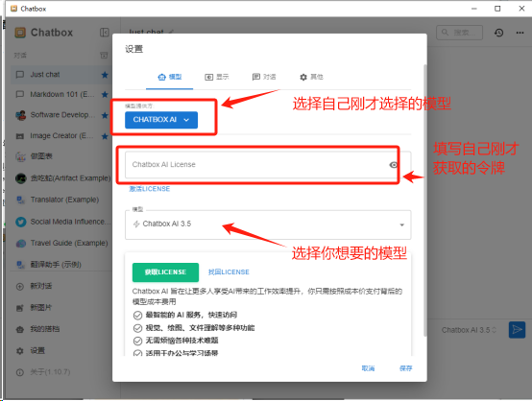
Task: Click the Chatbox logo in the sidebar
Action: click(20, 33)
